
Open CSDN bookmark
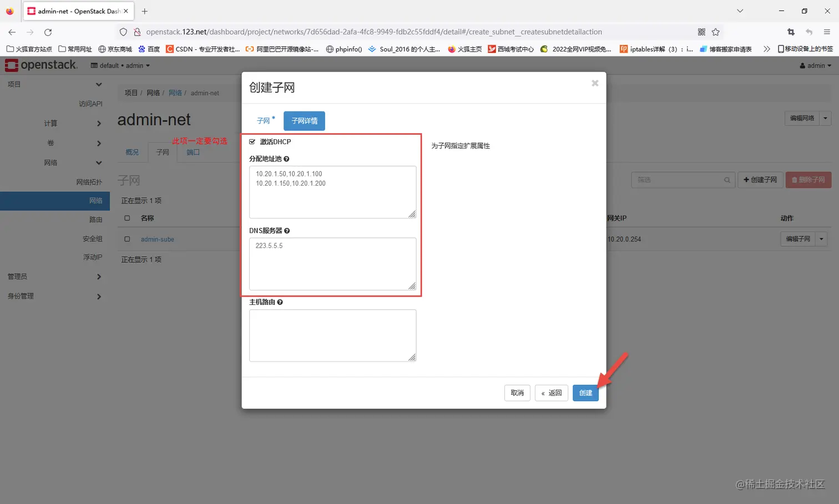point(203,49)
